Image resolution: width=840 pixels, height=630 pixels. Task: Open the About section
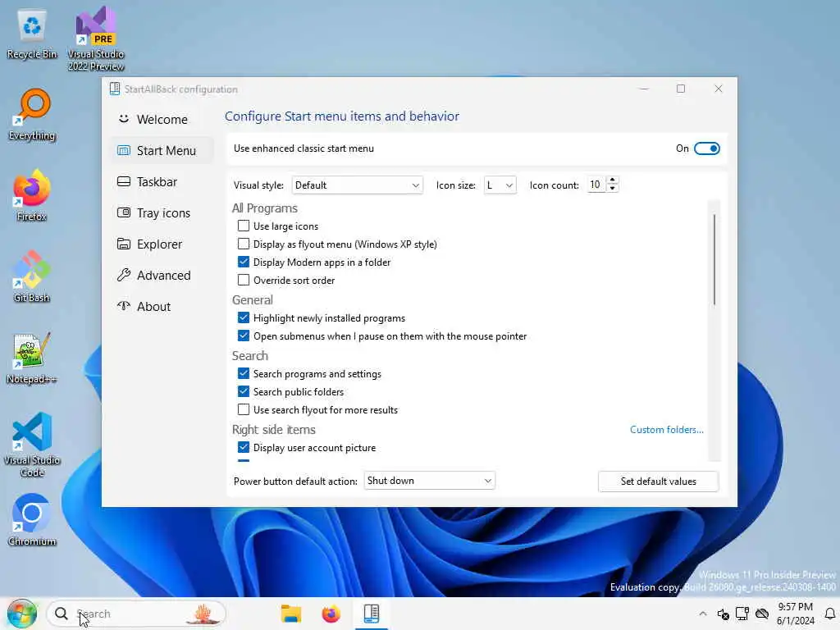coord(162,307)
